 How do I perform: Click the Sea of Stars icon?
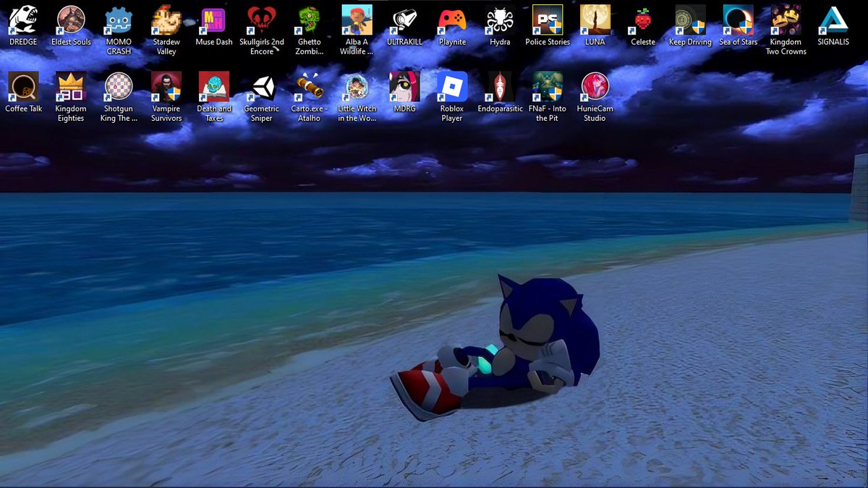[738, 20]
